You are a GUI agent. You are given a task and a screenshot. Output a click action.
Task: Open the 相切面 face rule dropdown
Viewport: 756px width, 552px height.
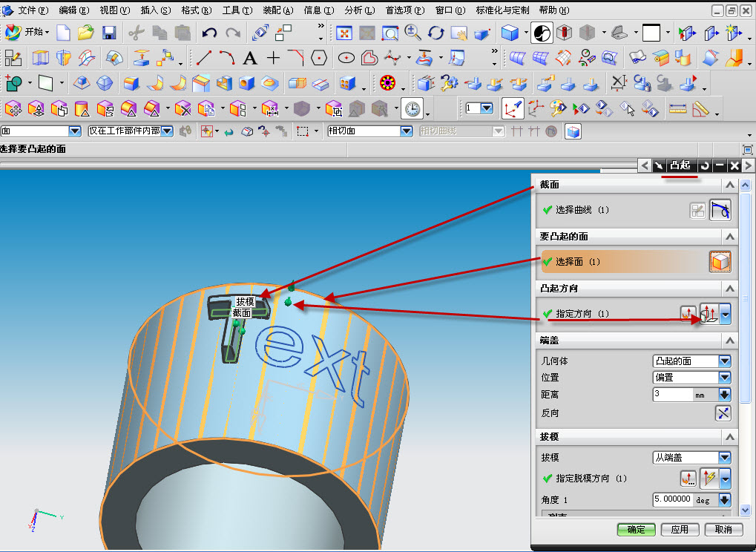click(370, 131)
